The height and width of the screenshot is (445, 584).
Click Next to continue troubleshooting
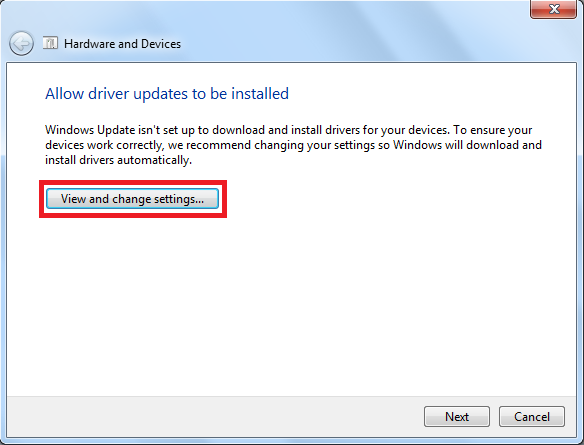[x=457, y=416]
